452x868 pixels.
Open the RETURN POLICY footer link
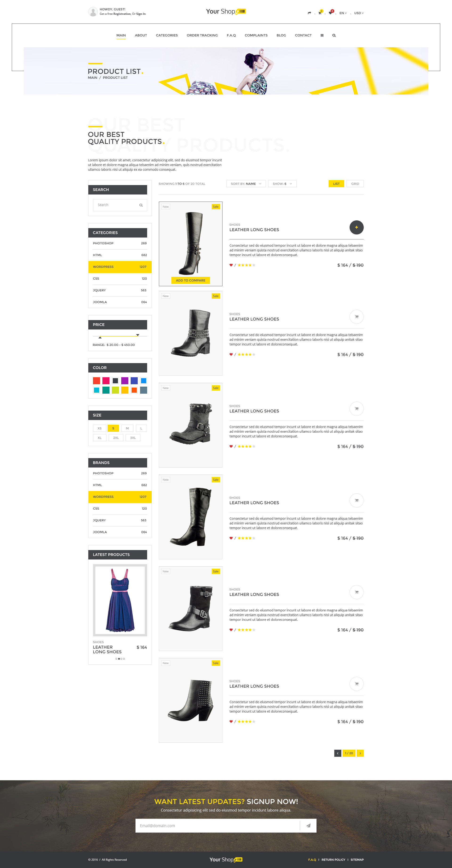click(x=333, y=860)
